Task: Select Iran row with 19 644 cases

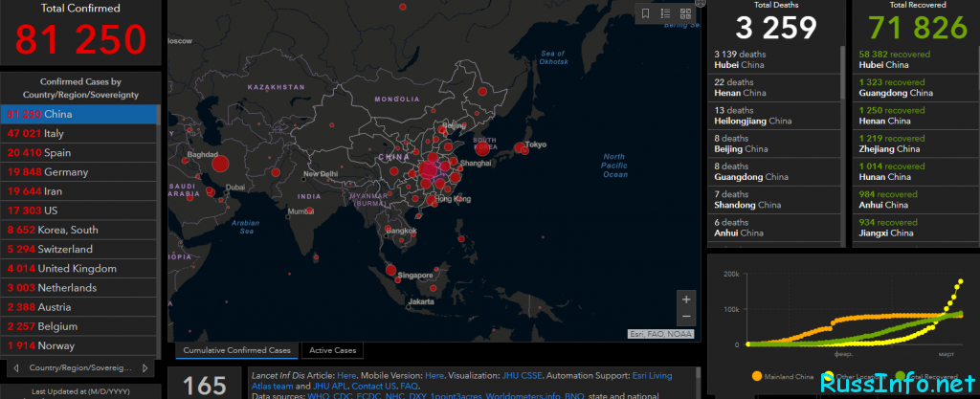Action: tap(78, 191)
